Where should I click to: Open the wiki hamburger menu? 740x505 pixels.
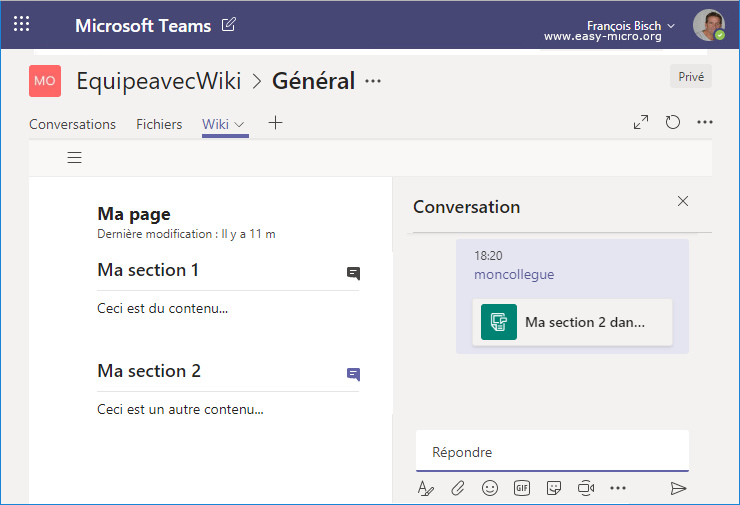(74, 157)
